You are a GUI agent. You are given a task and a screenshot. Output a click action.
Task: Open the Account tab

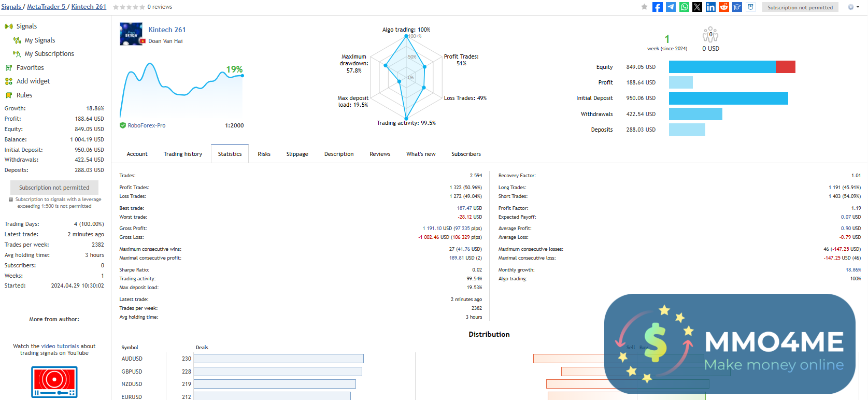pyautogui.click(x=137, y=154)
